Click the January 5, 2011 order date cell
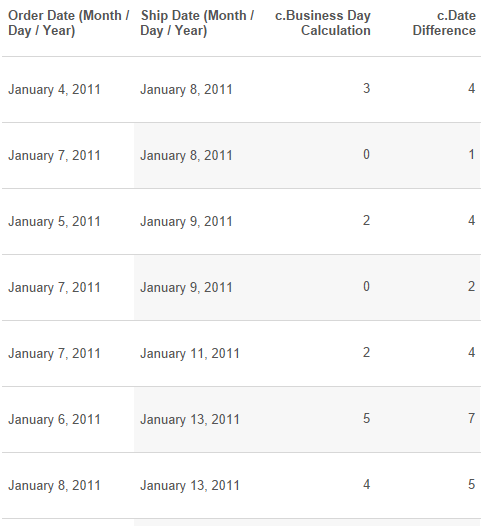Image resolution: width=484 pixels, height=526 pixels. click(x=54, y=221)
